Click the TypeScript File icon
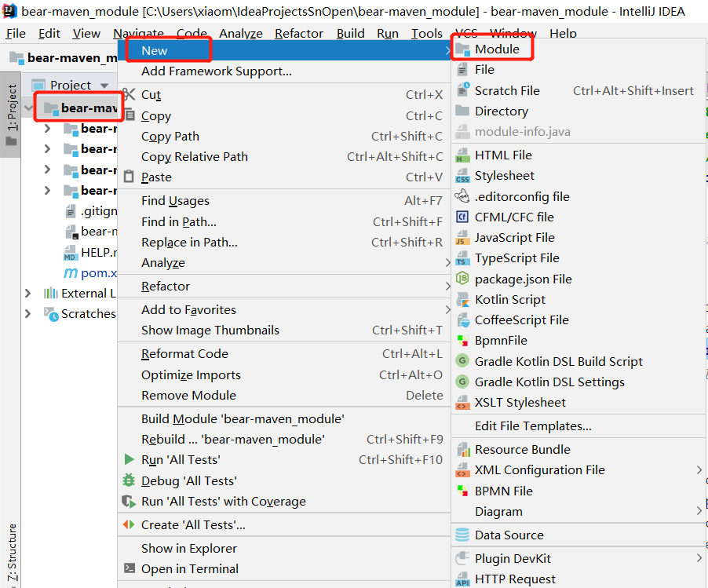The height and width of the screenshot is (588, 708). coord(462,257)
